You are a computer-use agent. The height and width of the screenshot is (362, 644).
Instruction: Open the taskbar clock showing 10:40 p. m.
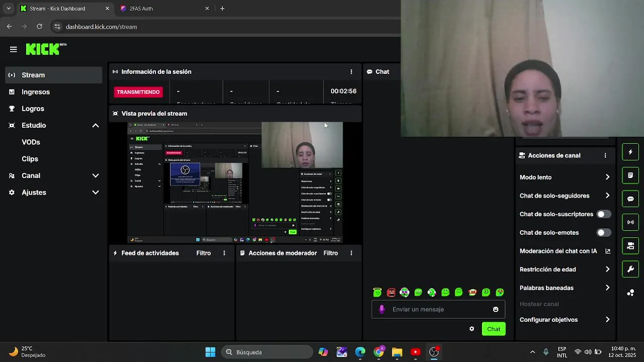[x=623, y=352]
